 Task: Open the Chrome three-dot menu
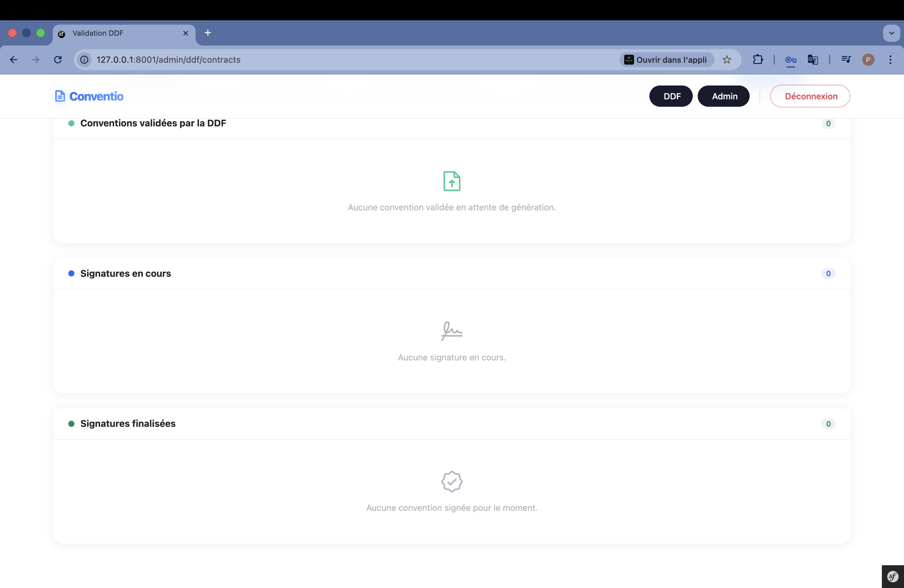coord(890,60)
